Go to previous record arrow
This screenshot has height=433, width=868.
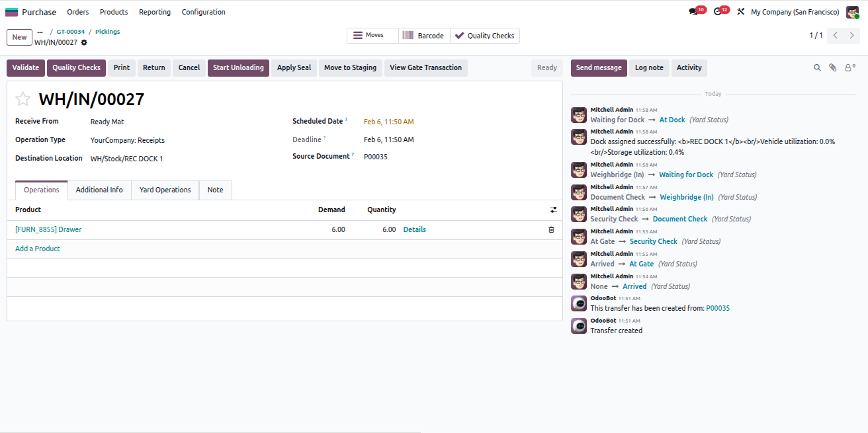(836, 36)
